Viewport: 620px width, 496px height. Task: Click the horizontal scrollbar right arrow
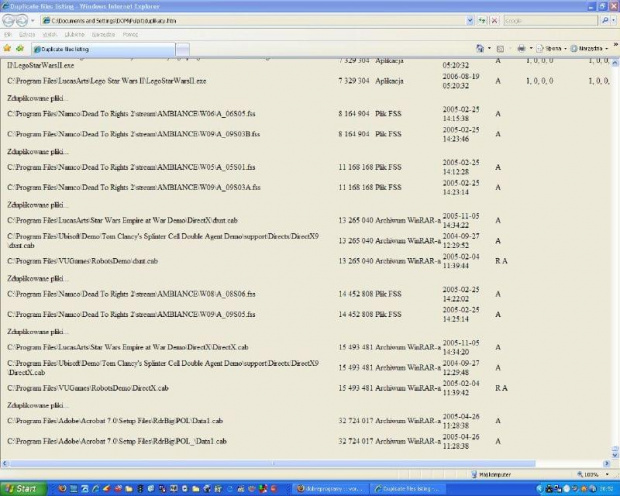[607, 463]
